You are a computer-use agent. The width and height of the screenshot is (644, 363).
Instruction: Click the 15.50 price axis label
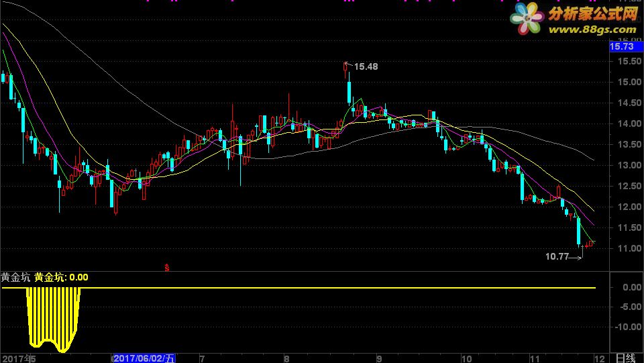[630, 61]
